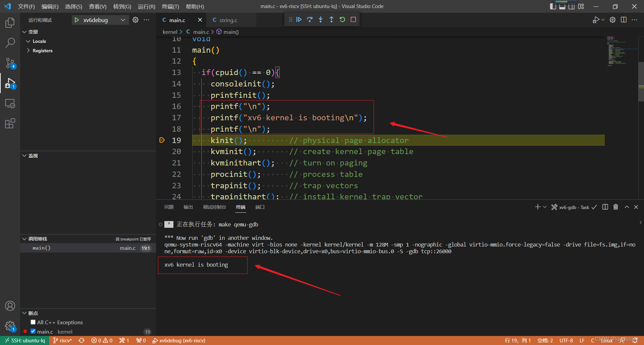Collapse the 断点 section
This screenshot has height=345, width=644.
click(x=24, y=313)
